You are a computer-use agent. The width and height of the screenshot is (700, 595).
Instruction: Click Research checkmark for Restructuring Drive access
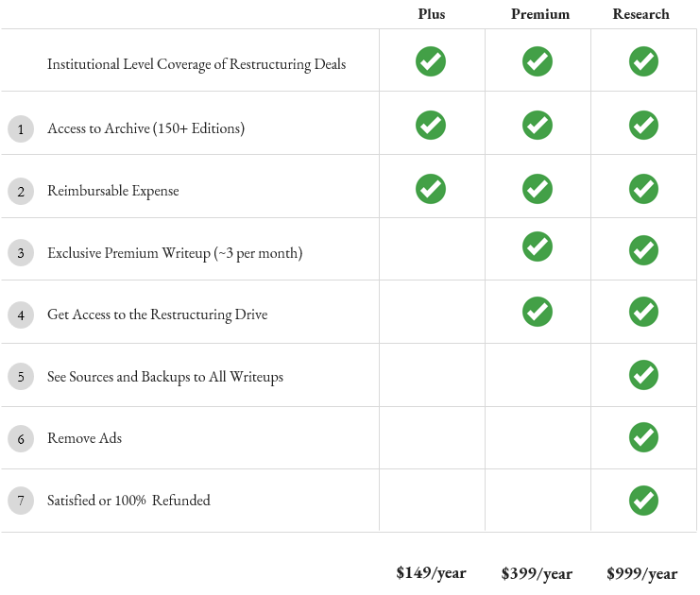point(643,312)
